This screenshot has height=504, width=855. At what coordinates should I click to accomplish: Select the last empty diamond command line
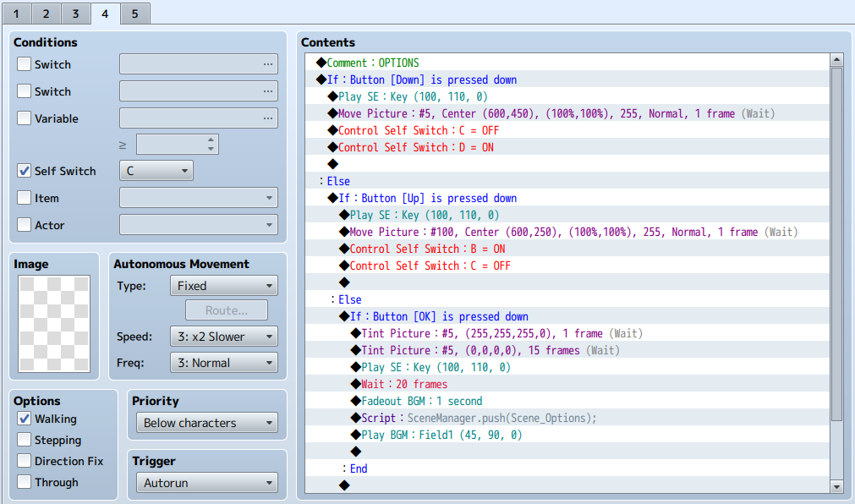[567, 485]
